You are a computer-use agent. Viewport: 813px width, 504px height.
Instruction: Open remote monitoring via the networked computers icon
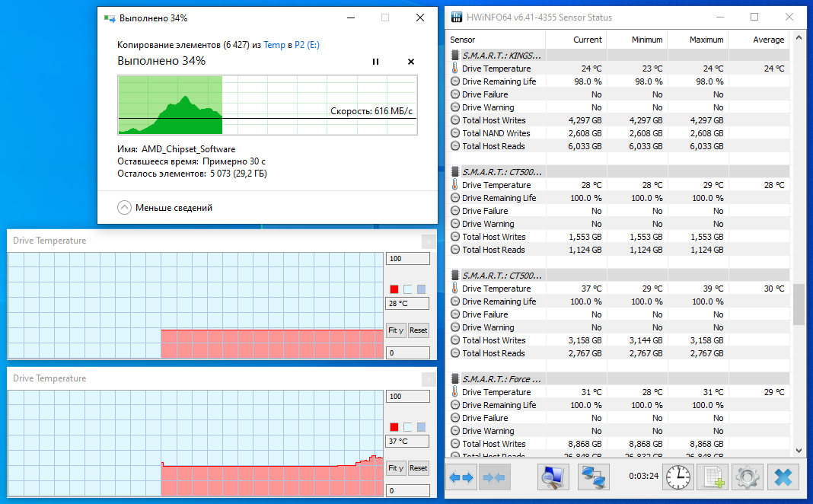(x=593, y=477)
